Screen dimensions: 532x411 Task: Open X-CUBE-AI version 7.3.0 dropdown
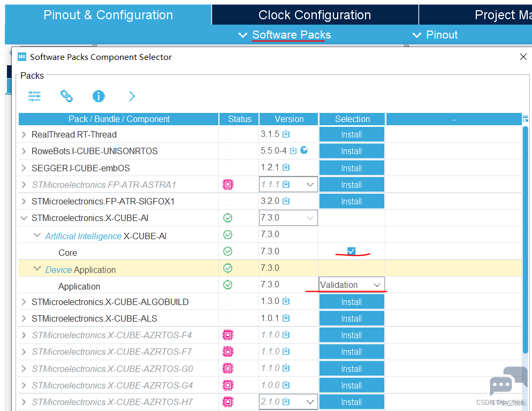[x=288, y=218]
